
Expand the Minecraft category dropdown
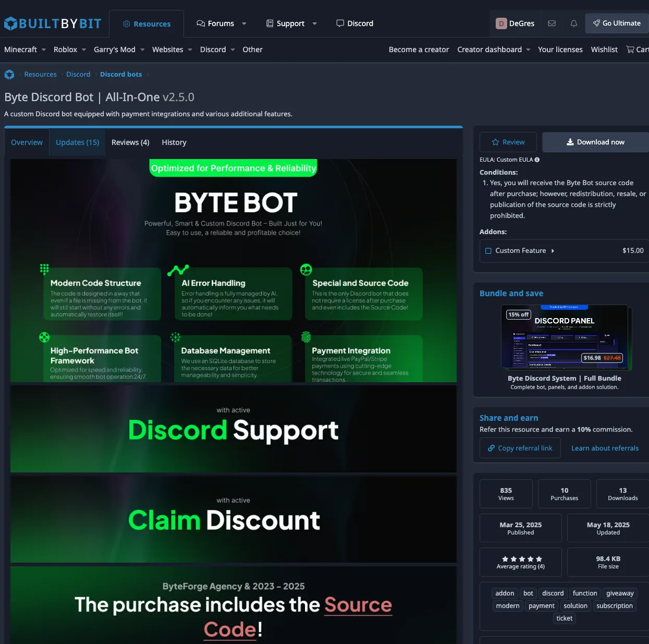click(43, 50)
